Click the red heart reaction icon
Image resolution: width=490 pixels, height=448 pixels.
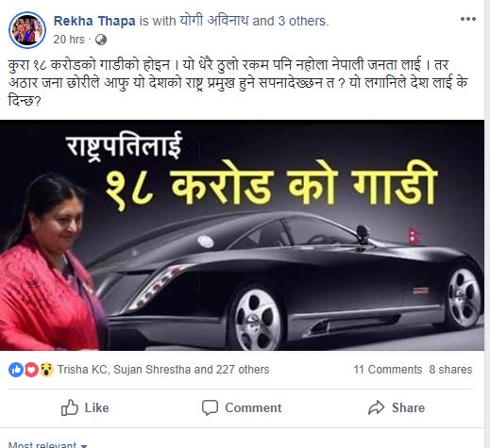tap(31, 370)
